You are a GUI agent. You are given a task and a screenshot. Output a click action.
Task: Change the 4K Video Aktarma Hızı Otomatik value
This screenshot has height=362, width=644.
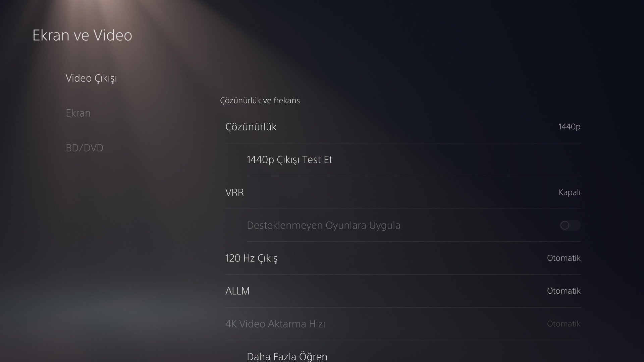pos(564,324)
